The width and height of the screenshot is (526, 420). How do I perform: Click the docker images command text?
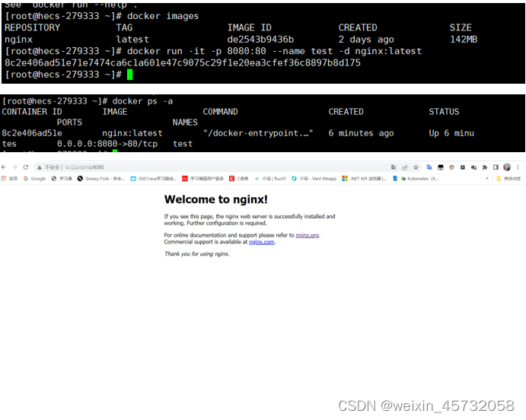point(163,16)
